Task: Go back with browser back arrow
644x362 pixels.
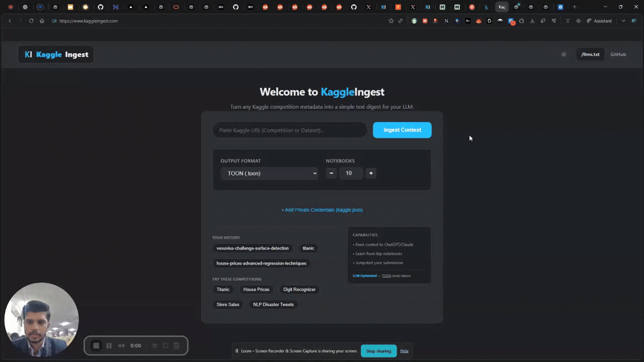Action: [10, 21]
